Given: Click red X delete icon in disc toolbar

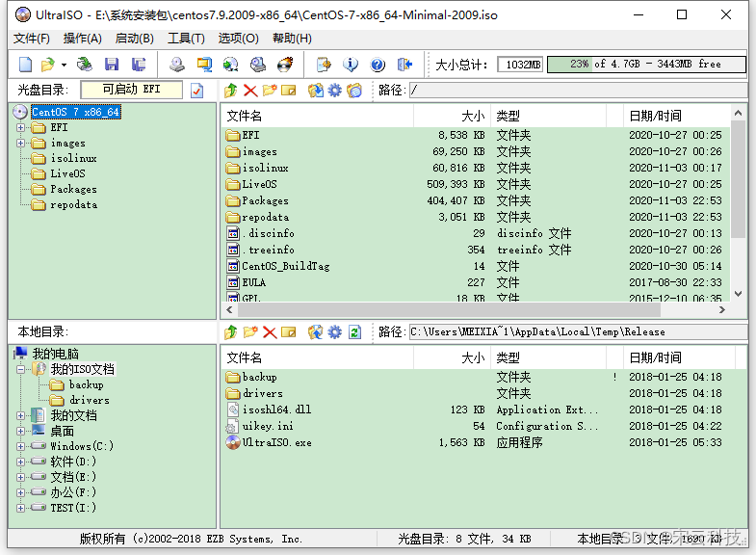Looking at the screenshot, I should (250, 91).
